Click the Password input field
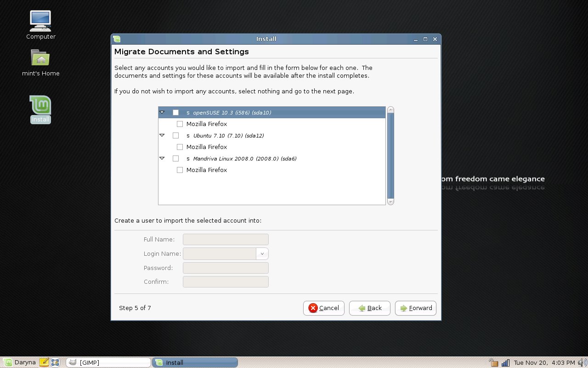This screenshot has width=588, height=368. [x=226, y=268]
